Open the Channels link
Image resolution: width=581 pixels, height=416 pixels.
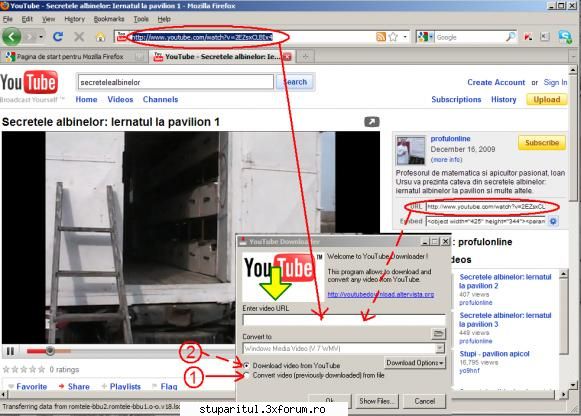pyautogui.click(x=160, y=99)
